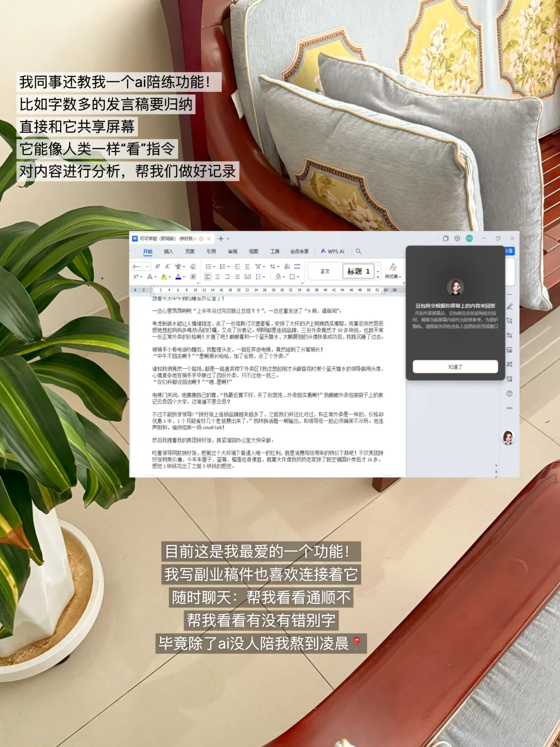
Task: Open the 引用 ribbon tab
Action: coord(211,252)
